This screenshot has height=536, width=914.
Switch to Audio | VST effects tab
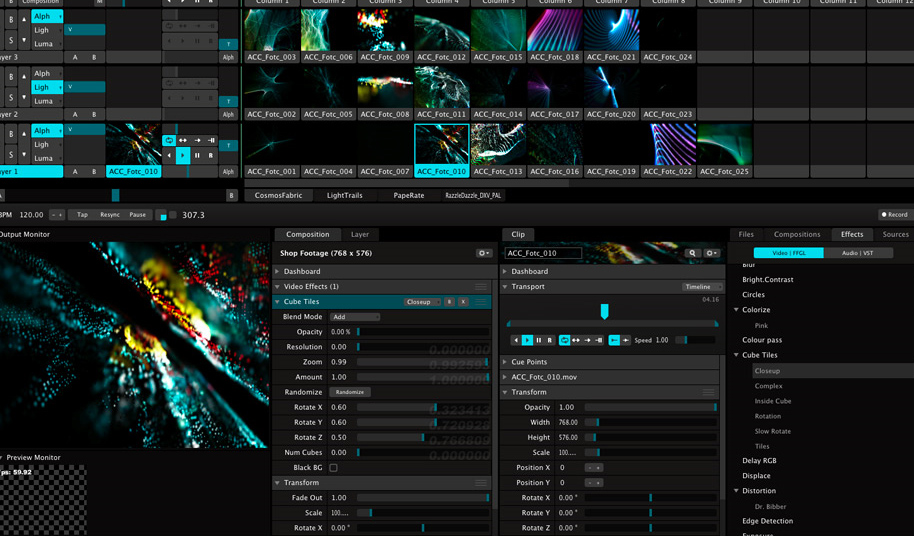[858, 253]
